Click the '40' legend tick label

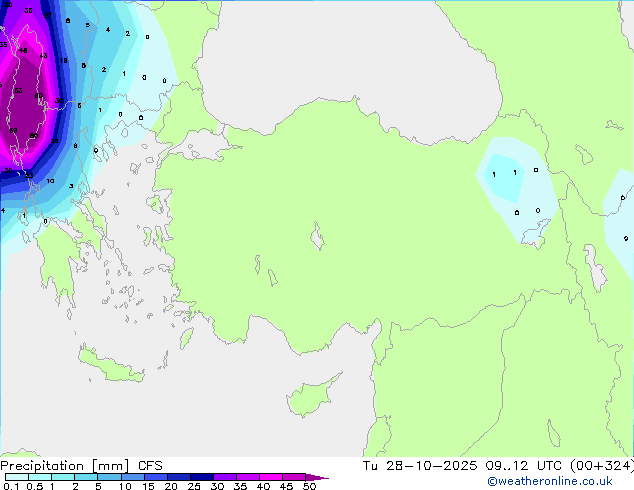tap(263, 486)
